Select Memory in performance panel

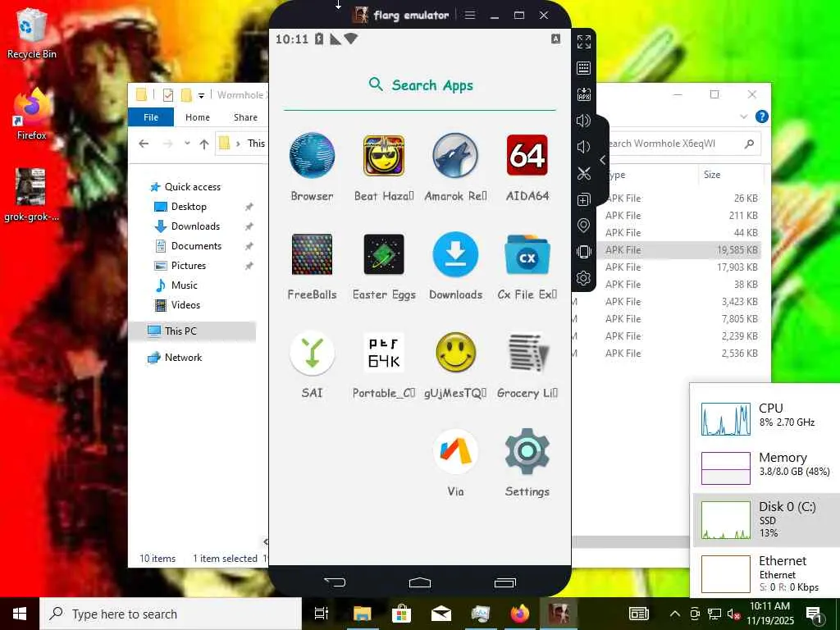coord(766,467)
